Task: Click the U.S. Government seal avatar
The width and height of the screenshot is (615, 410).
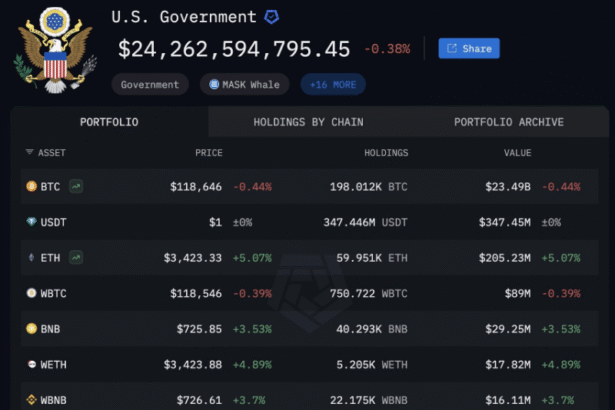Action: [52, 50]
